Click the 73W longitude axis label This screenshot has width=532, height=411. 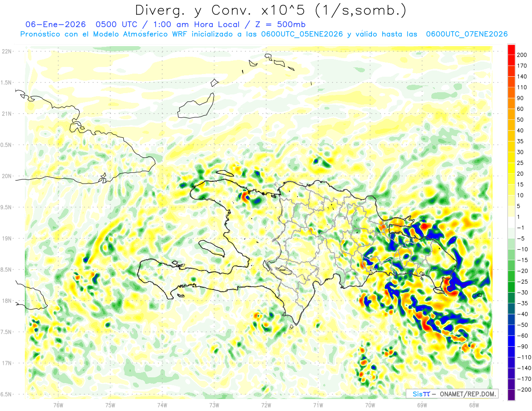point(214,405)
